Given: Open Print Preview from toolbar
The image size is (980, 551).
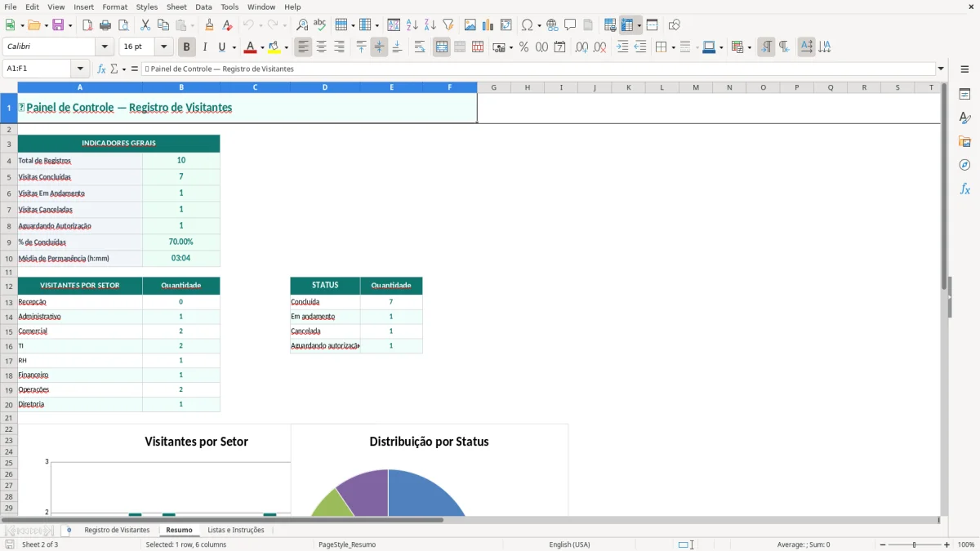Looking at the screenshot, I should pos(123,25).
